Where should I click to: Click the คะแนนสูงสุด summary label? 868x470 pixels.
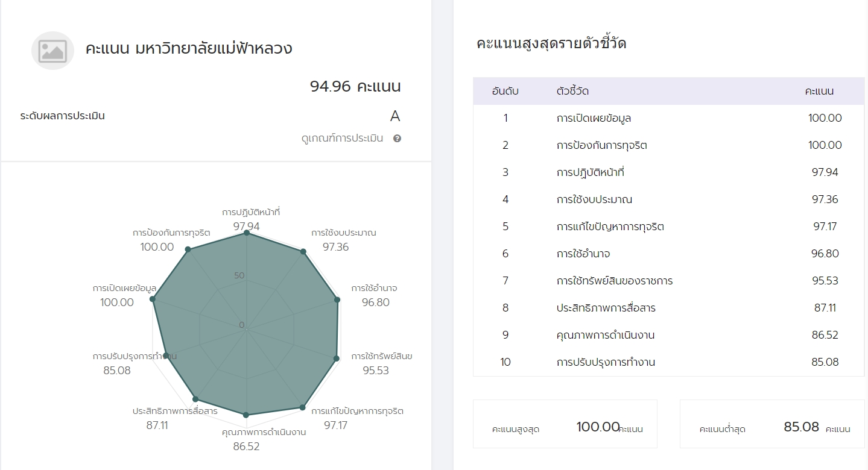tap(516, 430)
